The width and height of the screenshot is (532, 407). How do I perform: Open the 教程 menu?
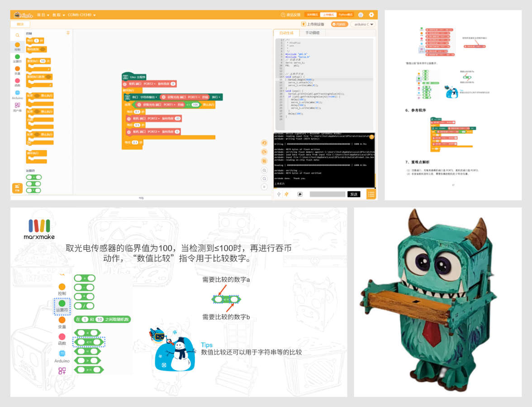pos(59,15)
